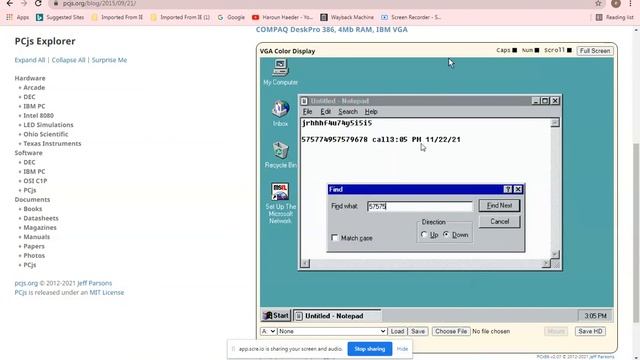The width and height of the screenshot is (640, 360).
Task: Expand the Texas Instruments tree item
Action: pos(52,144)
